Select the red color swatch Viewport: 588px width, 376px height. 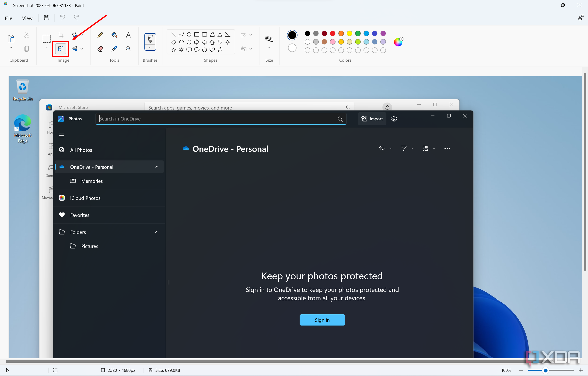(x=332, y=33)
